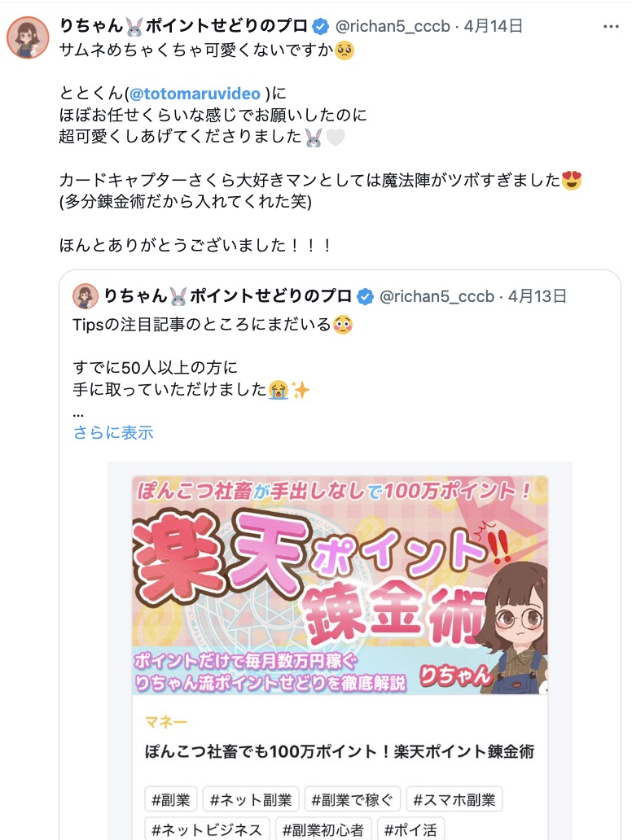The width and height of the screenshot is (632, 840).
Task: Click the 4月14日 tweet date
Action: [x=494, y=26]
